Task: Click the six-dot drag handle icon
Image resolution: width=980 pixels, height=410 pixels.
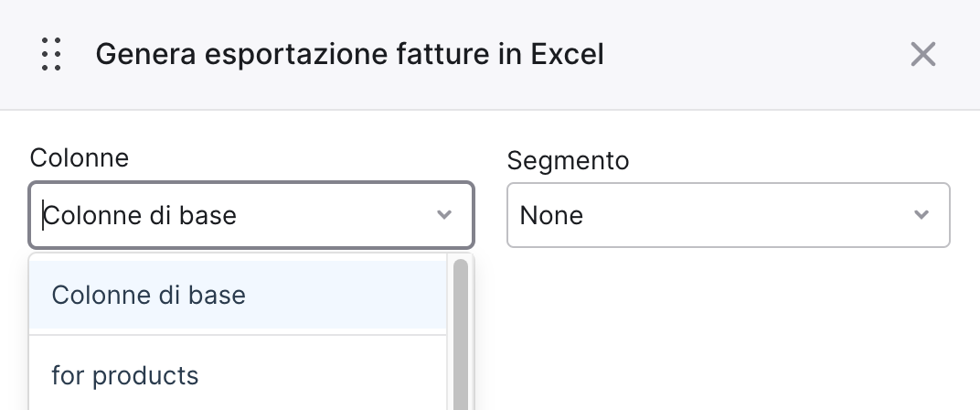Action: [51, 54]
